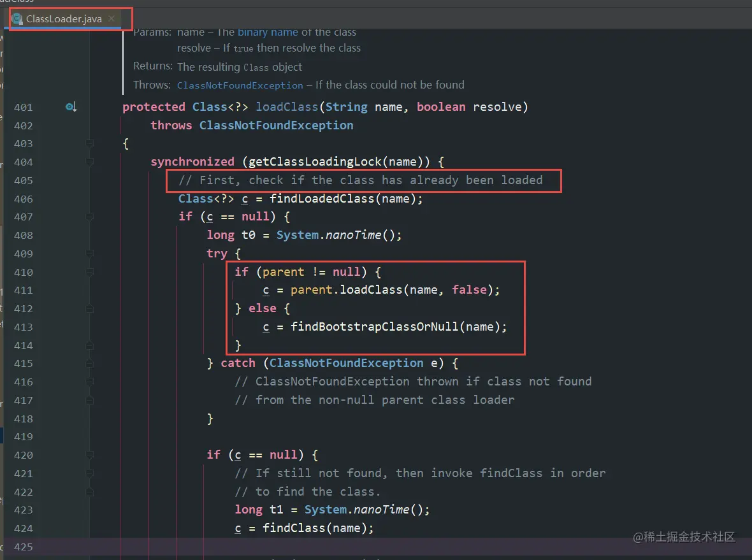
Task: Click nanoTime on line 408
Action: tap(354, 235)
